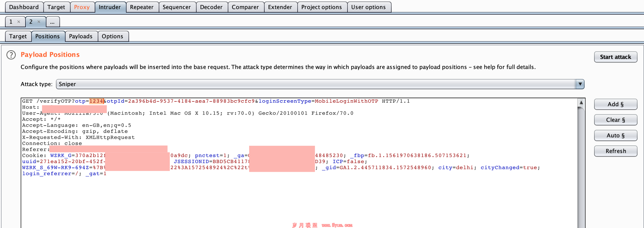
Task: Open the top-level Target tab
Action: 56,7
